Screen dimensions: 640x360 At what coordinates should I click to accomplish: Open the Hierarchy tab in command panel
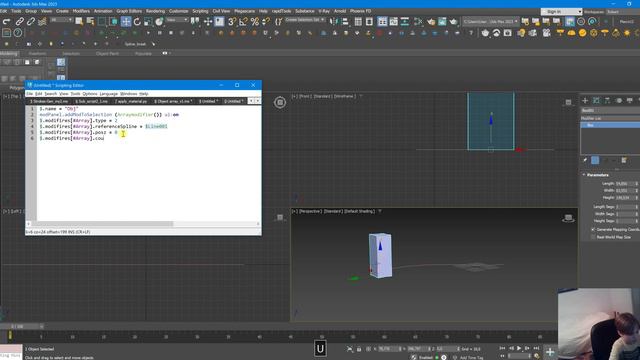(x=607, y=100)
